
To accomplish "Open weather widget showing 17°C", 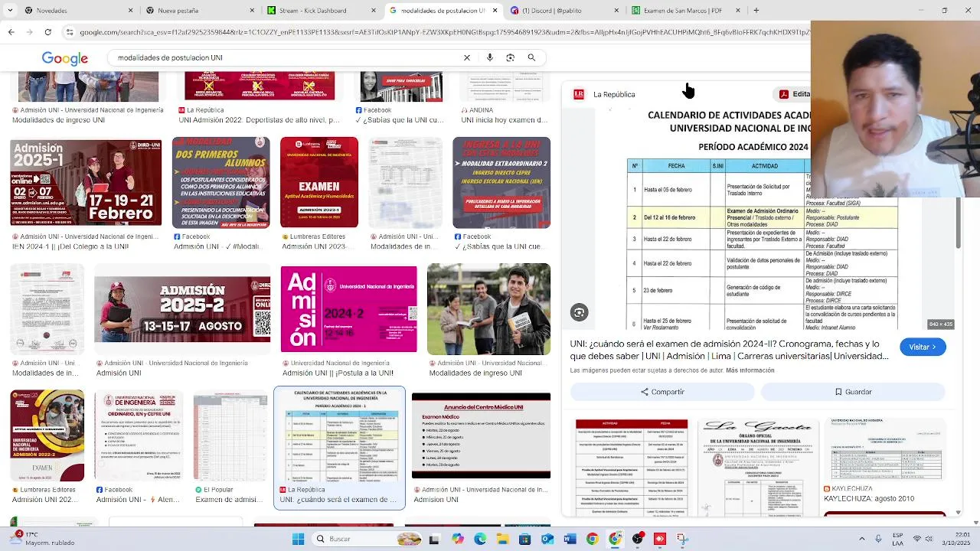I will pos(42,539).
